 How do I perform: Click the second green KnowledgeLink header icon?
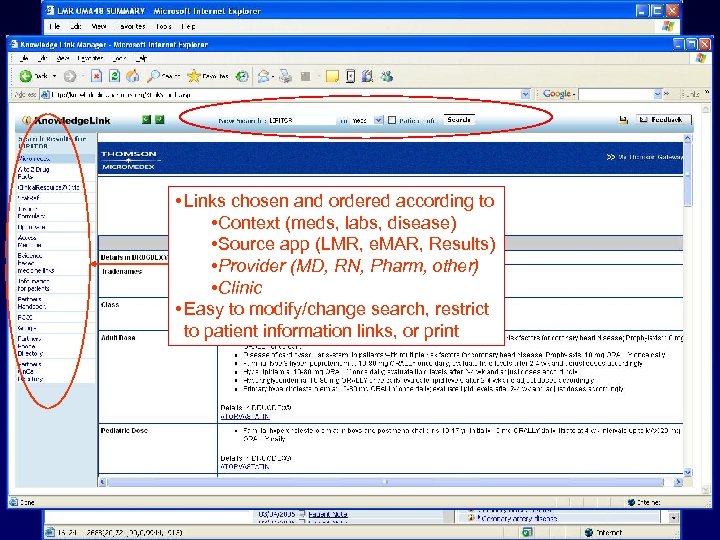point(159,120)
